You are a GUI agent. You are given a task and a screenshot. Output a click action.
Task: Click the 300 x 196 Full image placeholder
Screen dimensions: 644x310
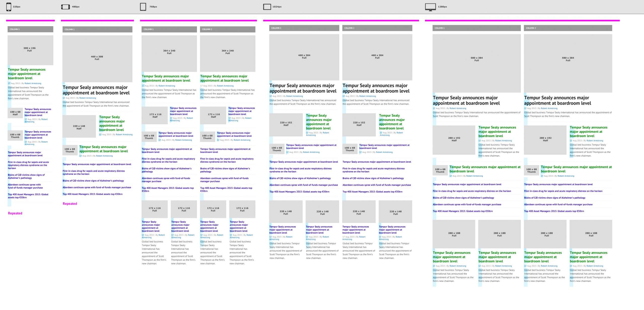pyautogui.click(x=30, y=50)
